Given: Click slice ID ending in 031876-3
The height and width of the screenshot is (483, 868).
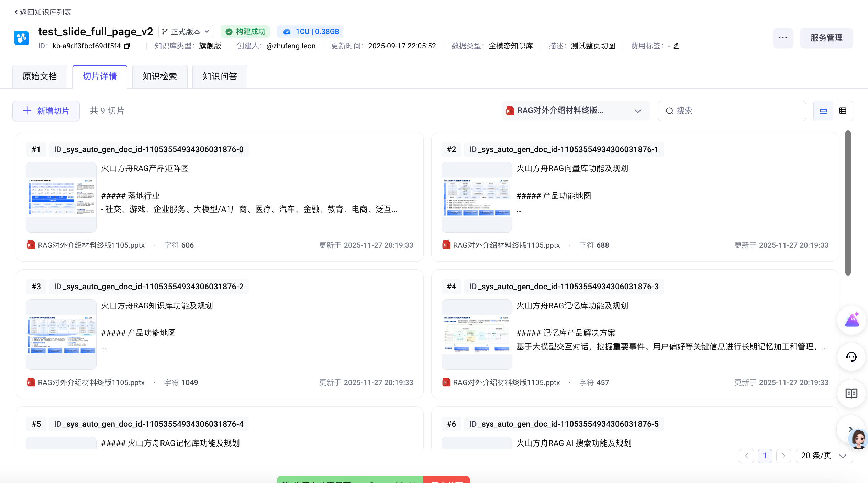Looking at the screenshot, I should 564,287.
